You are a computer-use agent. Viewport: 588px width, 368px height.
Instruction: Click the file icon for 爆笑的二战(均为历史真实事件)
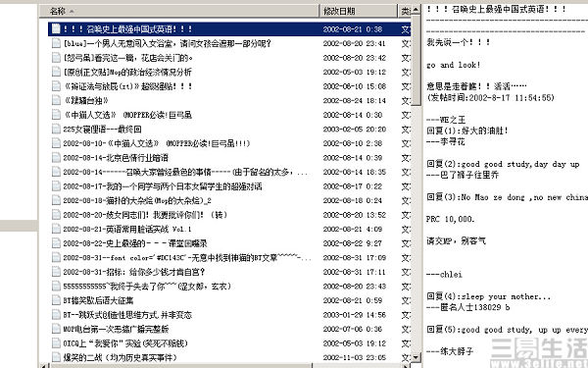pos(56,357)
